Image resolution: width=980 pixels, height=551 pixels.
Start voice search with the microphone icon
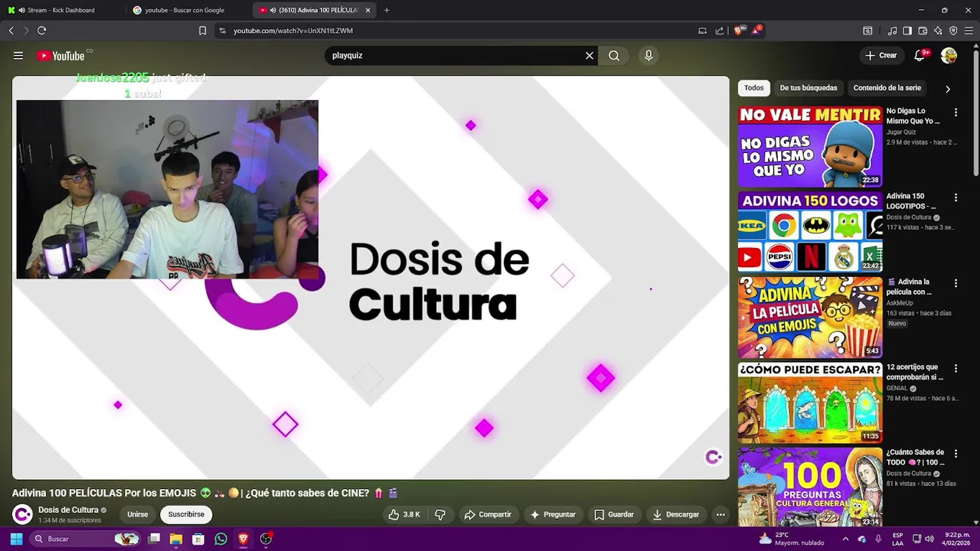(x=648, y=55)
